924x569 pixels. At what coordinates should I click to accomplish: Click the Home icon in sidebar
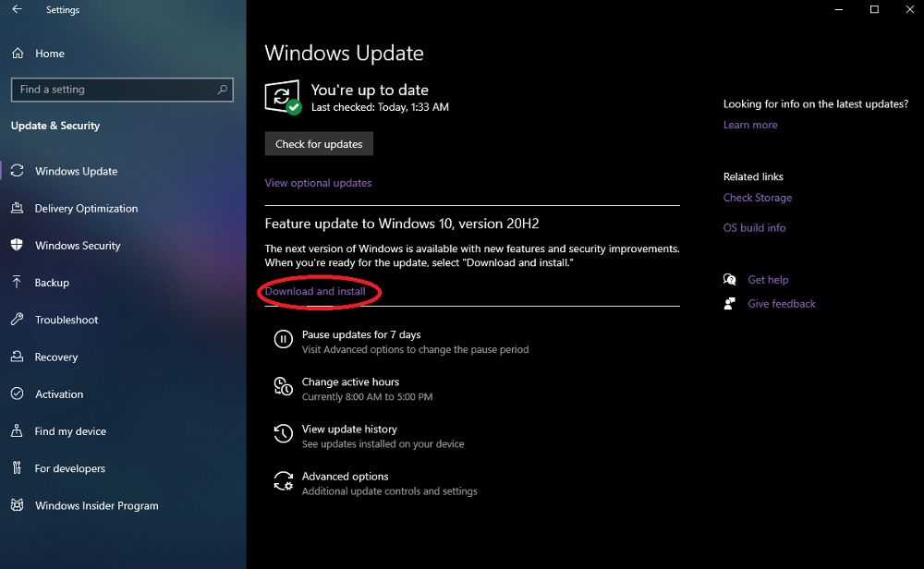[18, 54]
